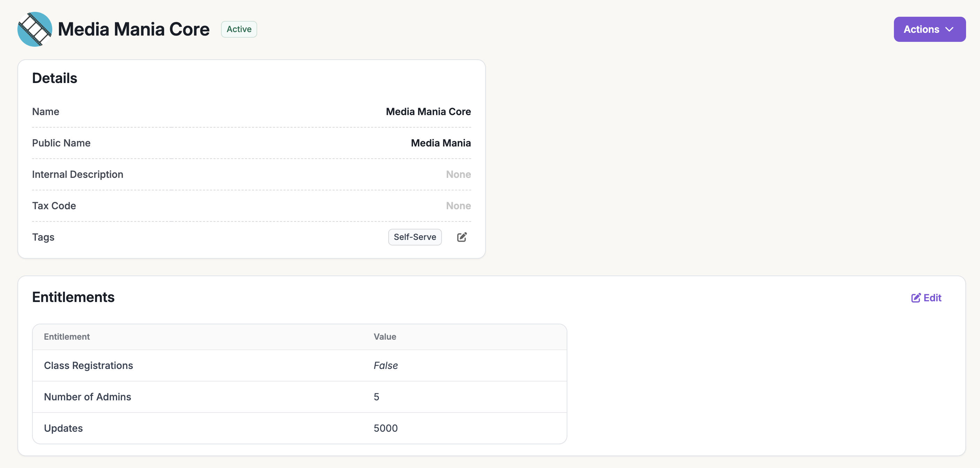
Task: Click the 5000 value for Updates
Action: tap(385, 428)
